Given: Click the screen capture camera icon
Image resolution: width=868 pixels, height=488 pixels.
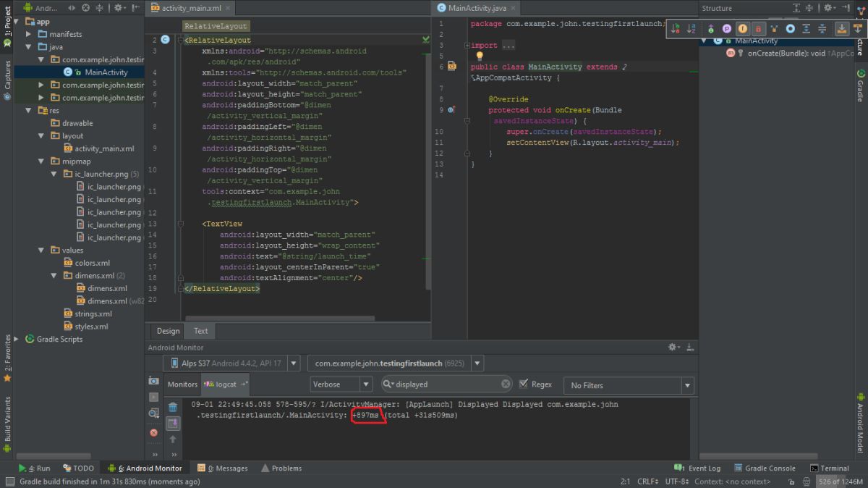Looking at the screenshot, I should (153, 381).
